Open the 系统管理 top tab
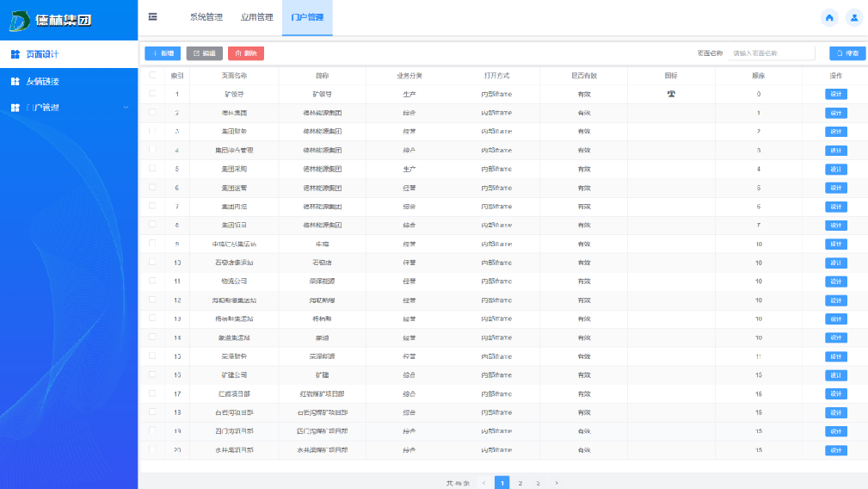This screenshot has width=868, height=489. [x=206, y=17]
